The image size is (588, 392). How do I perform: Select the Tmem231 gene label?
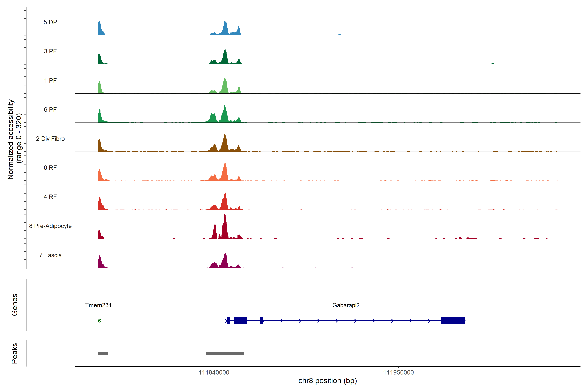point(98,305)
